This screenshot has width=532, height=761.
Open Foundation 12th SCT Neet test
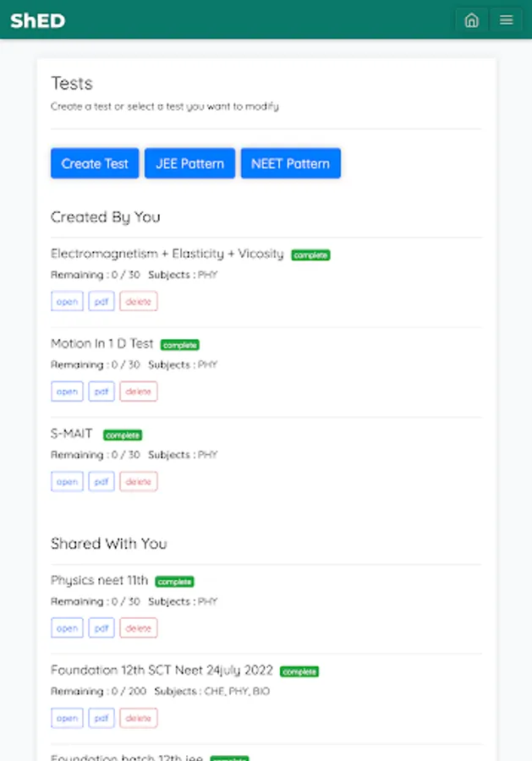67,718
